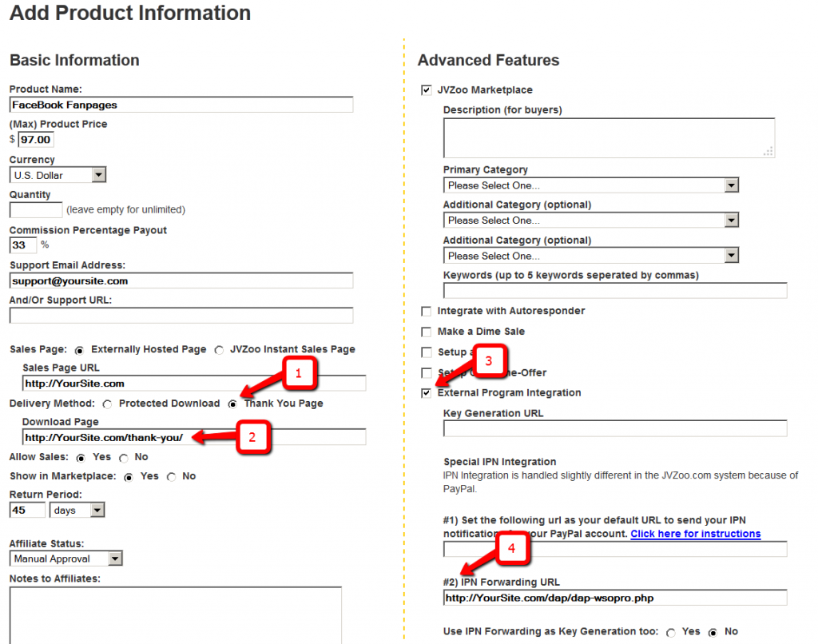
Task: Focus the Support Email Address field
Action: coord(181,281)
